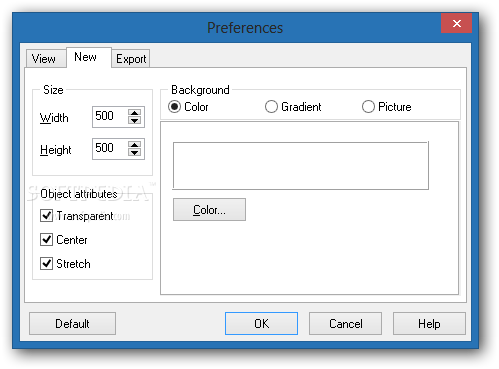The image size is (499, 369).
Task: Select the Gradient background option
Action: [271, 107]
